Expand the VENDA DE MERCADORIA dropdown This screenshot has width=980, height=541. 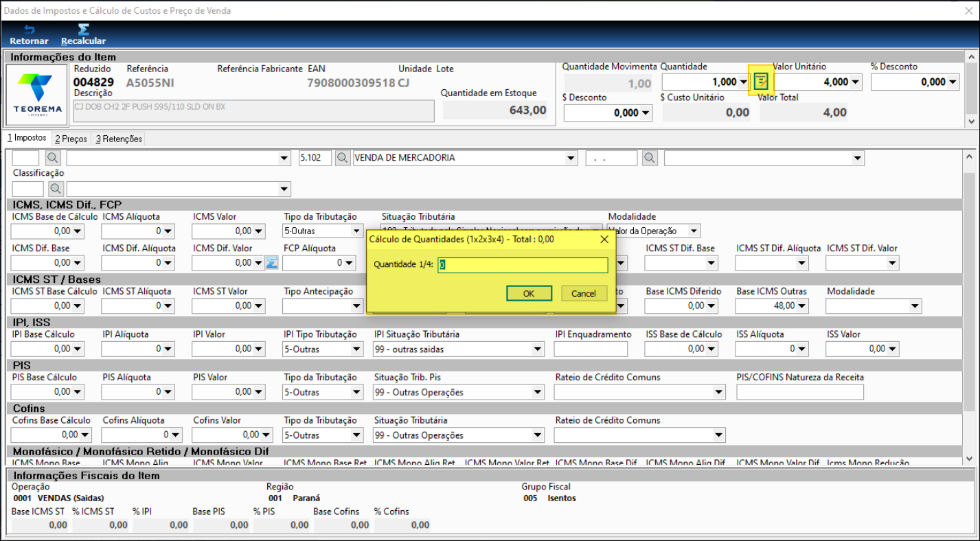coord(572,159)
